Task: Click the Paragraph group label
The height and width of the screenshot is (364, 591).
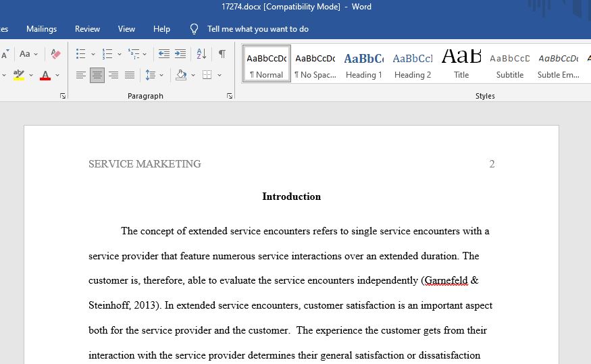Action: (145, 96)
